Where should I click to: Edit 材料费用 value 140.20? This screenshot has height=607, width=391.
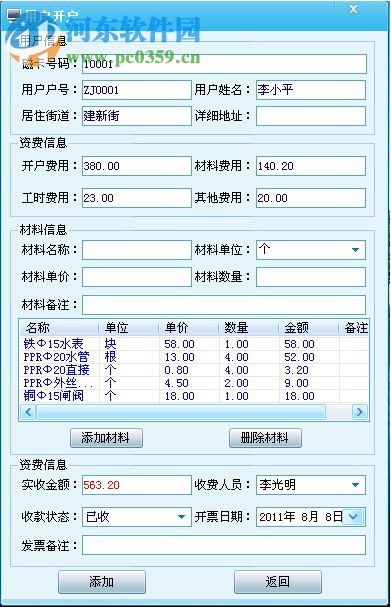[x=310, y=166]
